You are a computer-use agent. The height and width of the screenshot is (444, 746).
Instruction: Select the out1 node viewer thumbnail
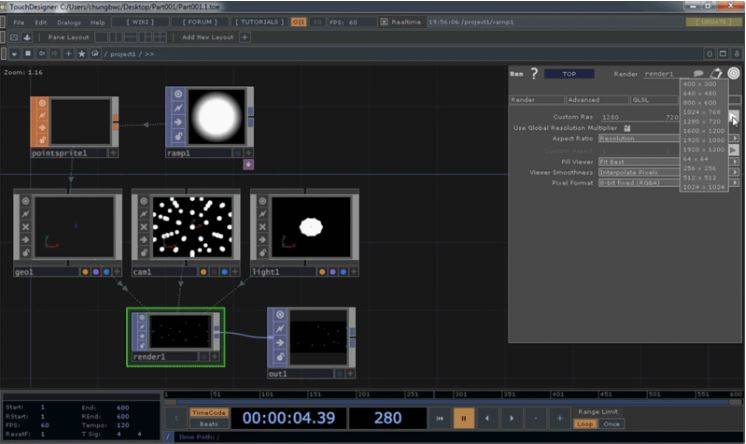(x=318, y=335)
